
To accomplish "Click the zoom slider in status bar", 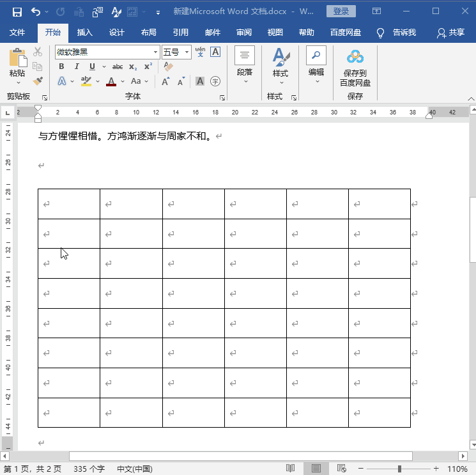I will pos(399,469).
